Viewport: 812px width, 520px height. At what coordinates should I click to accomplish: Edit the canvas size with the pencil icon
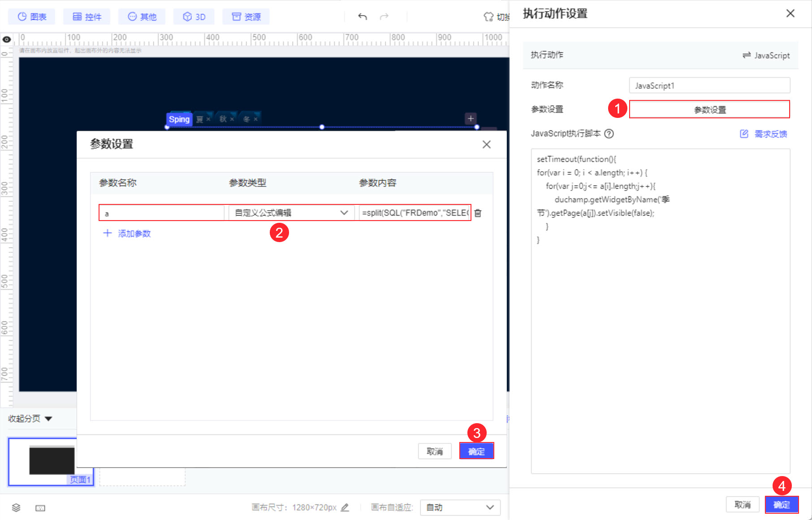click(345, 507)
